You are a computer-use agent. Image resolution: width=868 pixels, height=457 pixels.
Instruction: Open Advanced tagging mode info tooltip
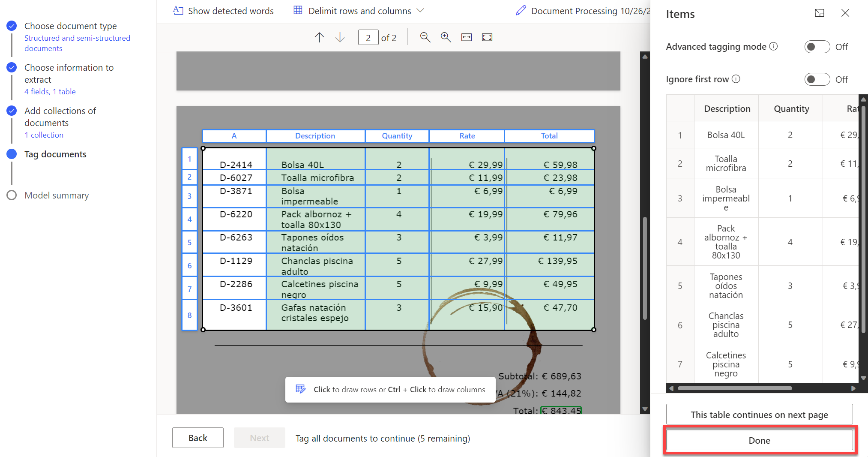[774, 46]
